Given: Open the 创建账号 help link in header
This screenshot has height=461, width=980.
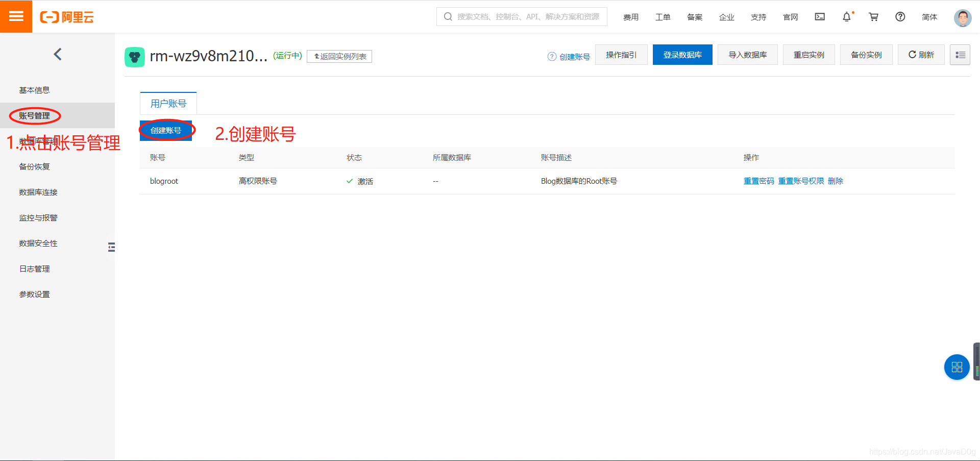Looking at the screenshot, I should click(569, 57).
